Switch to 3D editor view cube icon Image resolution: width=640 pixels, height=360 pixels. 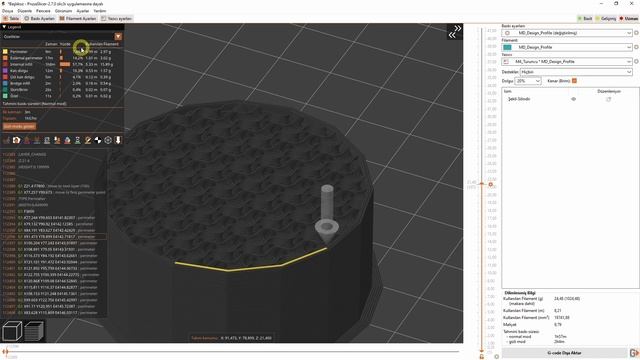(12, 331)
